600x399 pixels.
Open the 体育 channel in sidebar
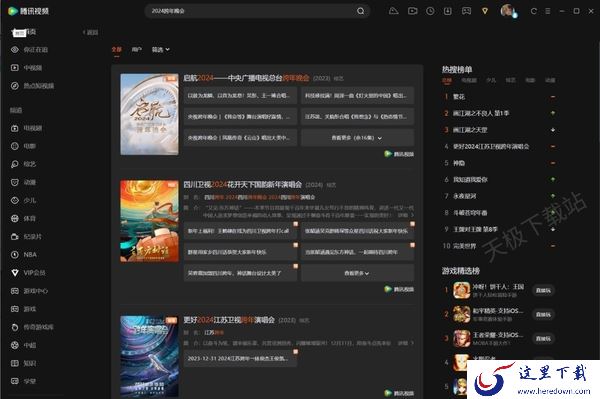point(23,218)
